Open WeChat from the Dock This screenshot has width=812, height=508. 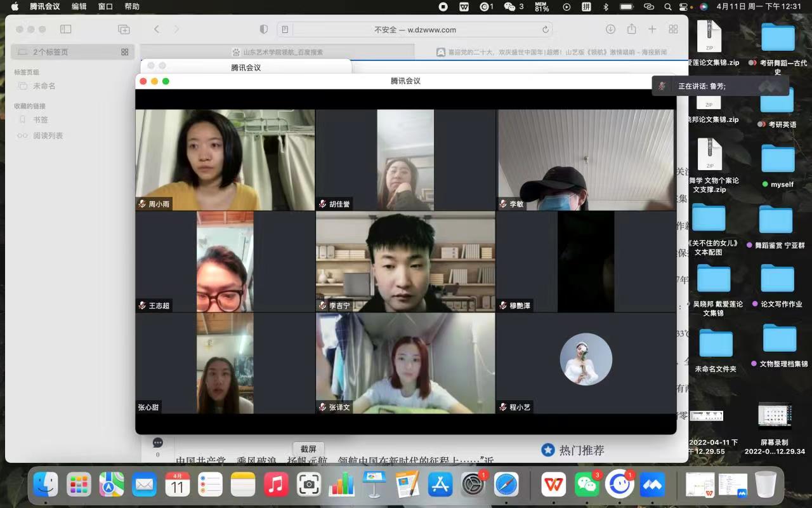click(x=587, y=485)
